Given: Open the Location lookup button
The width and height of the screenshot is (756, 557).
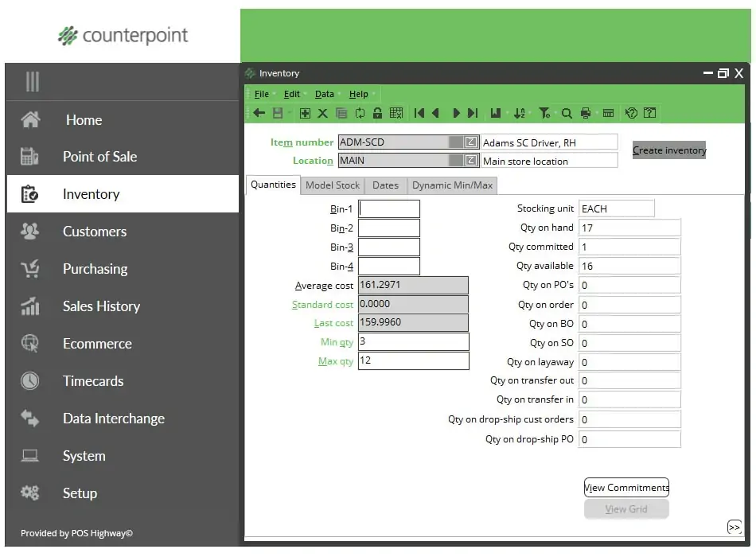Looking at the screenshot, I should point(471,161).
